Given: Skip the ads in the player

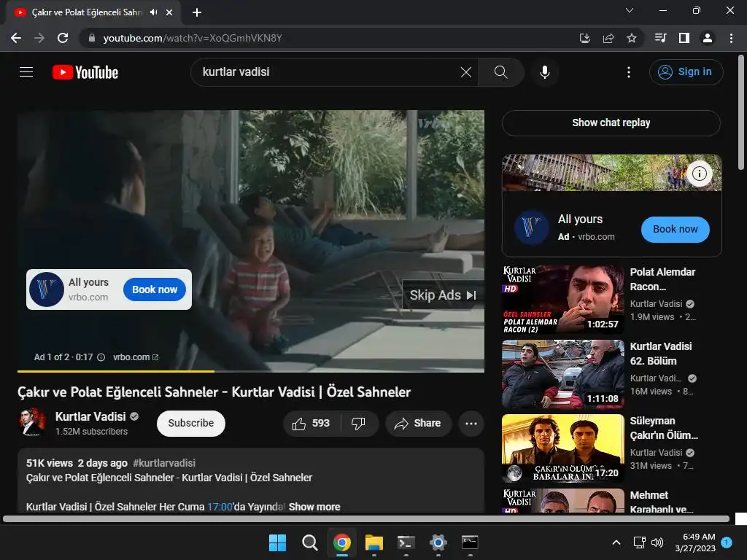Looking at the screenshot, I should [443, 295].
